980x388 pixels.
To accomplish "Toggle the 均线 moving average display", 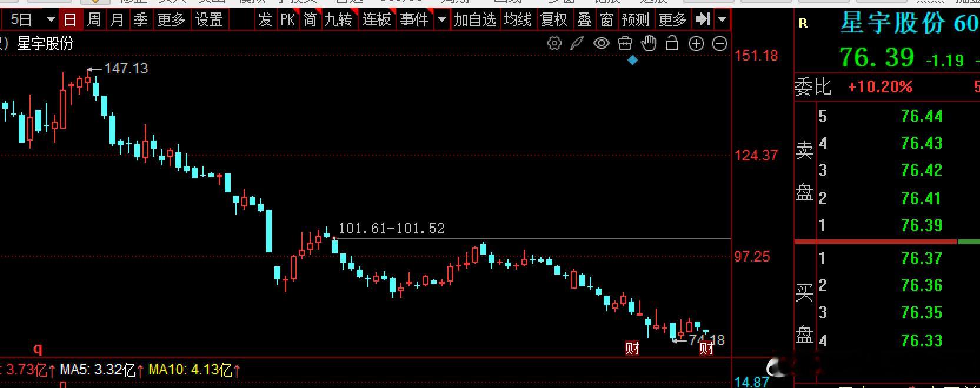I will tap(518, 20).
